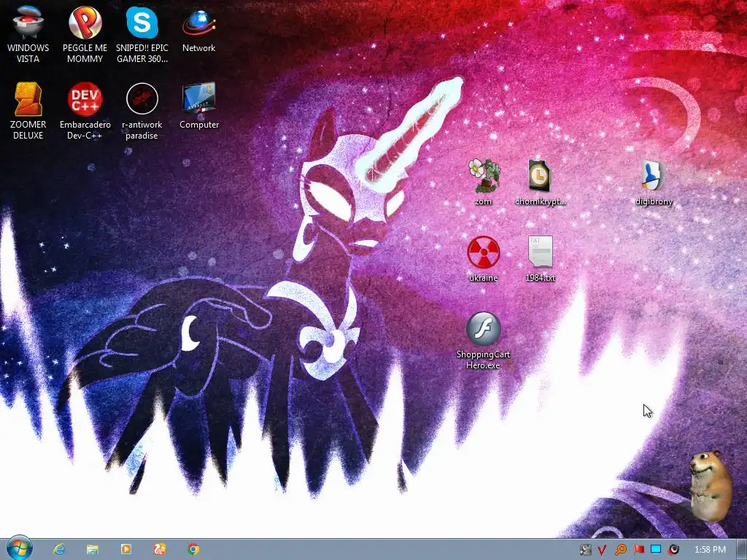Select the zom Plants vs Zombies icon
Image resolution: width=747 pixels, height=560 pixels.
(x=483, y=182)
